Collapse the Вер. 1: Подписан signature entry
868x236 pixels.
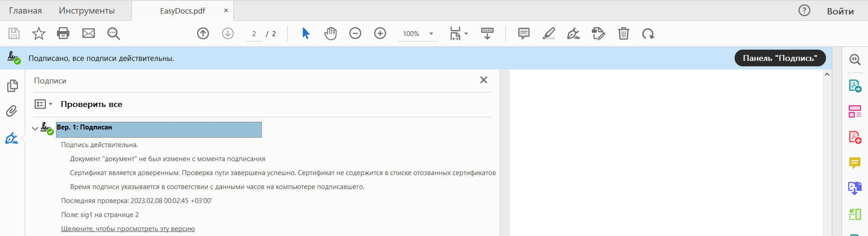coord(35,129)
